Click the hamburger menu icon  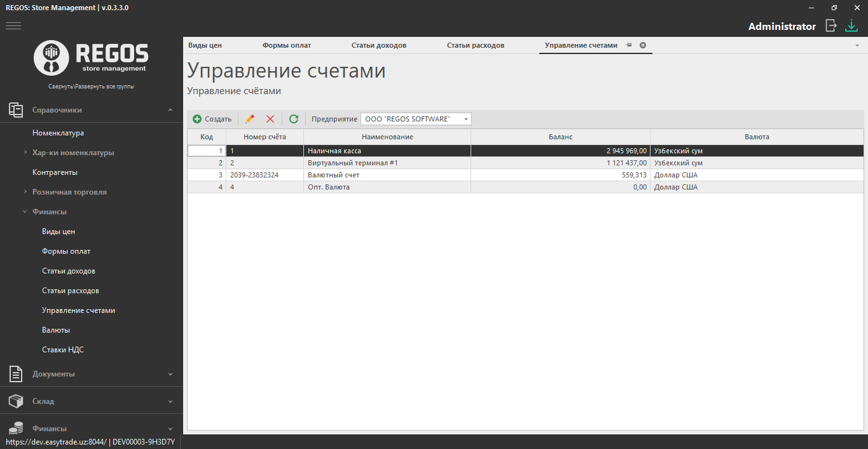click(13, 26)
